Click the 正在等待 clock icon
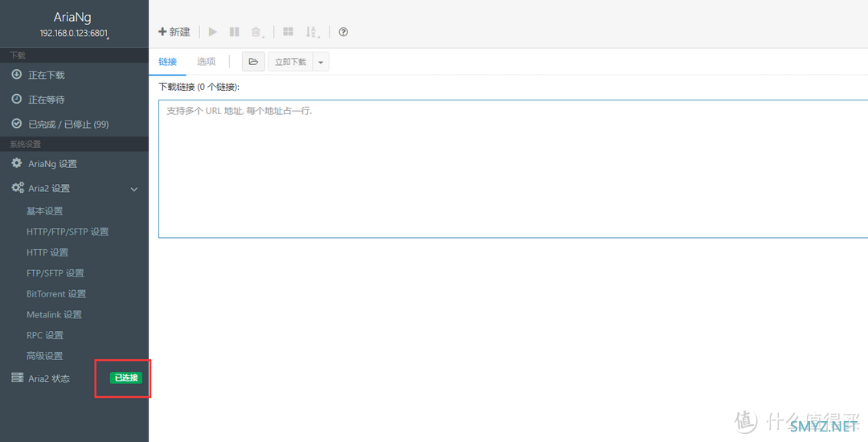Image resolution: width=868 pixels, height=442 pixels. point(17,99)
